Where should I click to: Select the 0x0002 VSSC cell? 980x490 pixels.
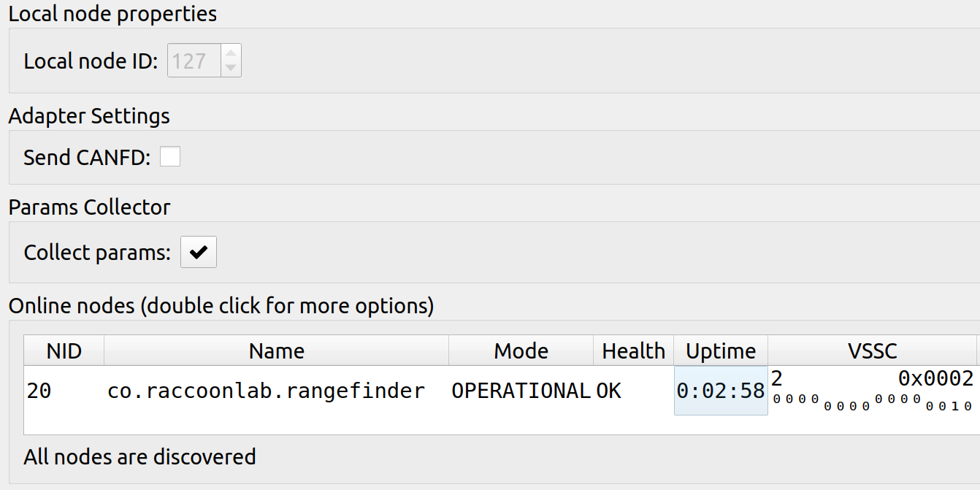[873, 391]
